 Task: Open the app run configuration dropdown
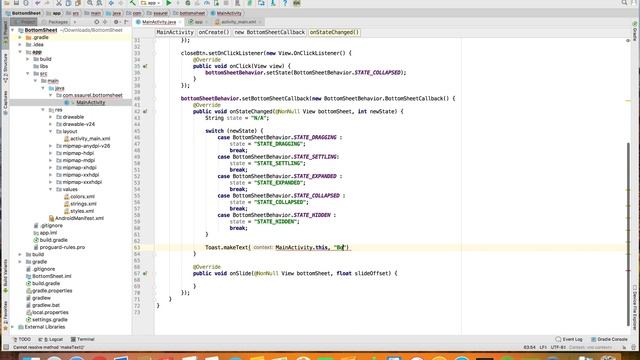151,3
